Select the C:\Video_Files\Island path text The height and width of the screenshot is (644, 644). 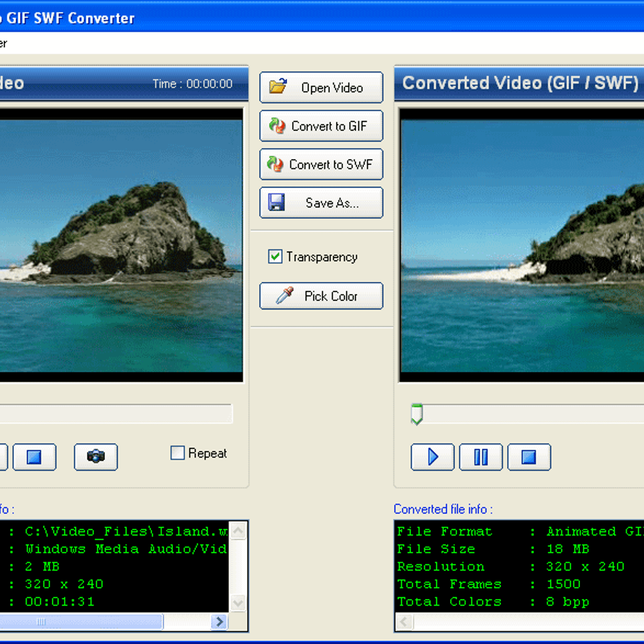click(126, 532)
